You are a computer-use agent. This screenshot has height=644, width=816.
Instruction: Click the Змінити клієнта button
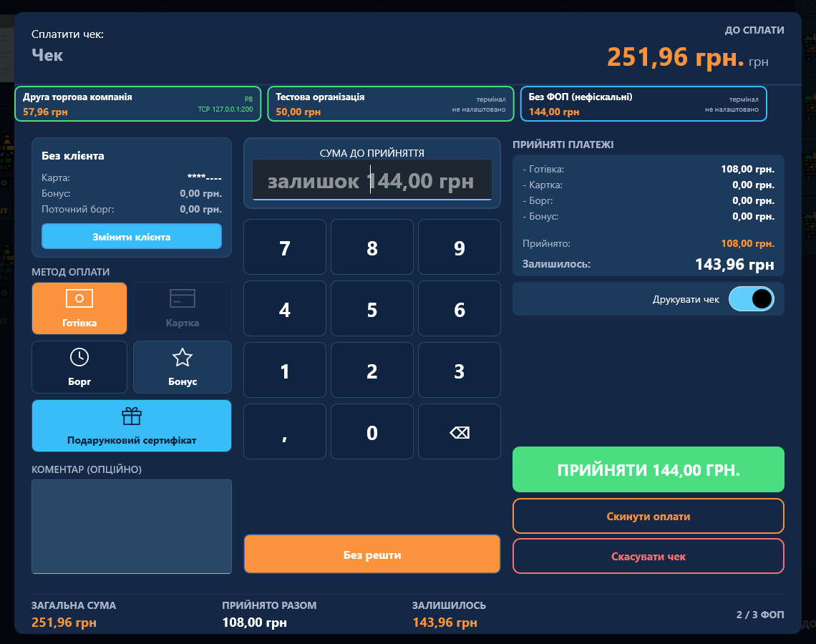(x=132, y=237)
